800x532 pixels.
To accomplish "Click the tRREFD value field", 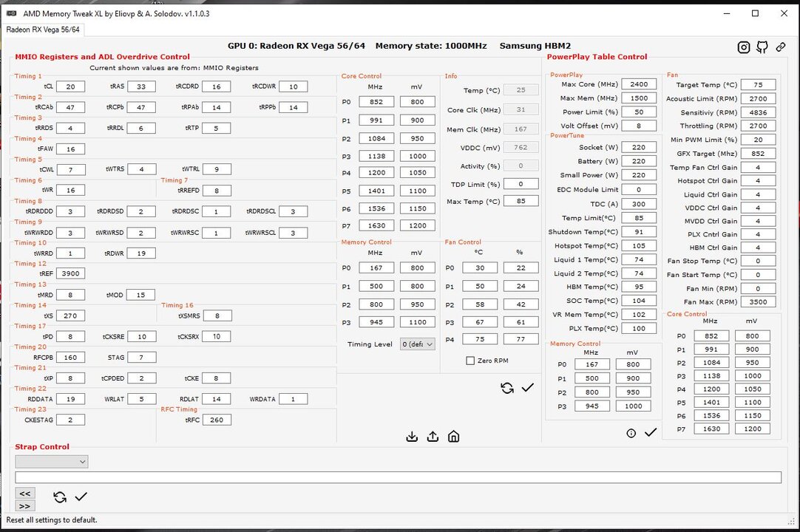I will coord(217,191).
